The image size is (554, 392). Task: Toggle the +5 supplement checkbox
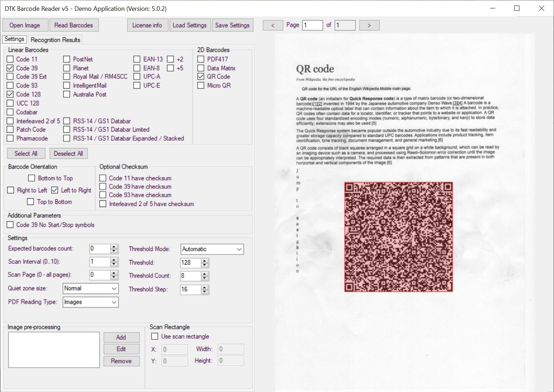coord(170,68)
